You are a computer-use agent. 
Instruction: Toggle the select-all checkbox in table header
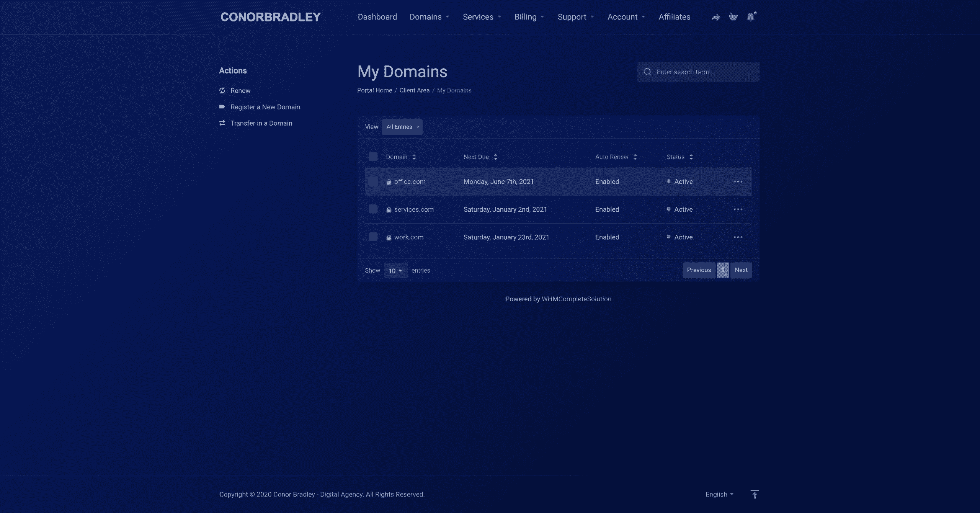tap(373, 157)
